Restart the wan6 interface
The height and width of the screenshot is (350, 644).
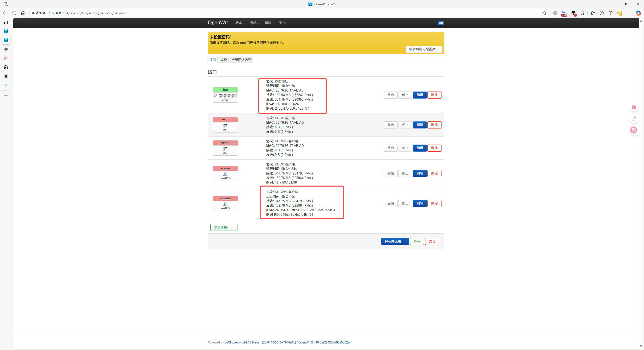(390, 148)
